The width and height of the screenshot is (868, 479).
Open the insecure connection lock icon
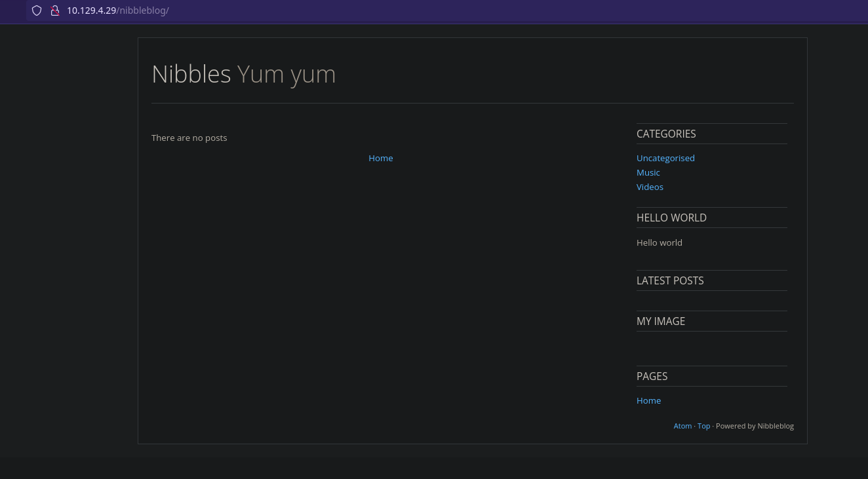click(x=55, y=10)
